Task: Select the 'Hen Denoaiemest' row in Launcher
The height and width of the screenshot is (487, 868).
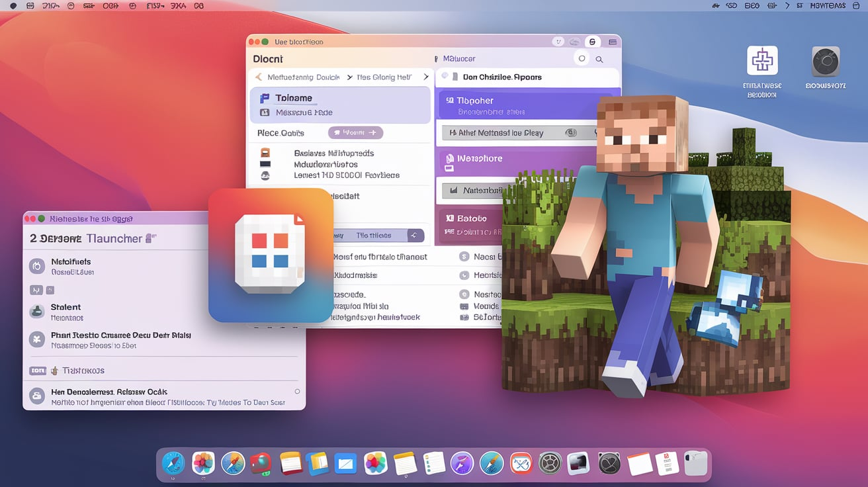Action: (x=164, y=396)
